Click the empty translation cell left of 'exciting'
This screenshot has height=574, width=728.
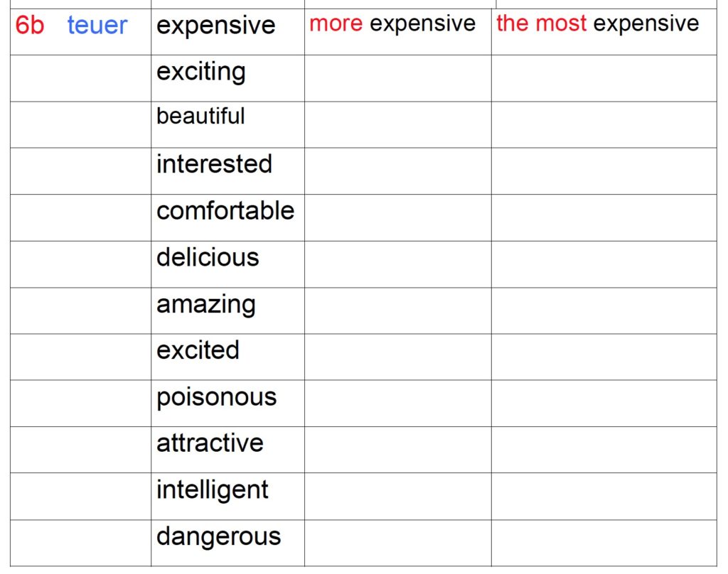click(x=80, y=78)
